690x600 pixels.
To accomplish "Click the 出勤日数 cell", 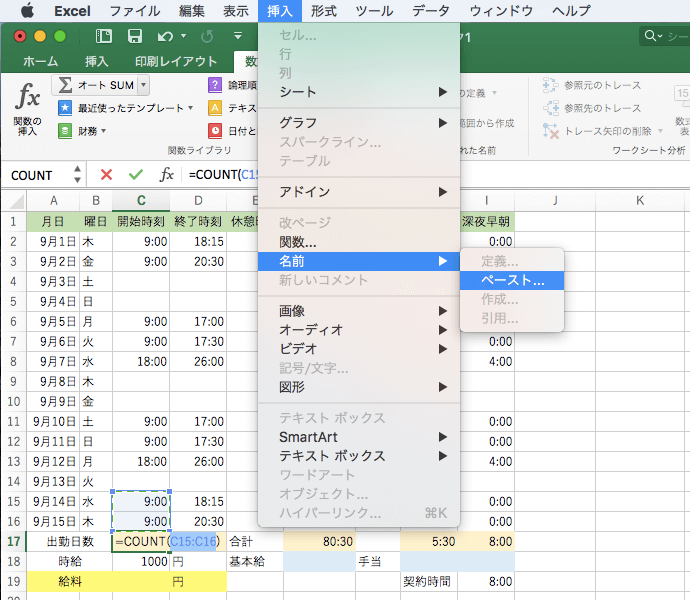I will tap(70, 541).
